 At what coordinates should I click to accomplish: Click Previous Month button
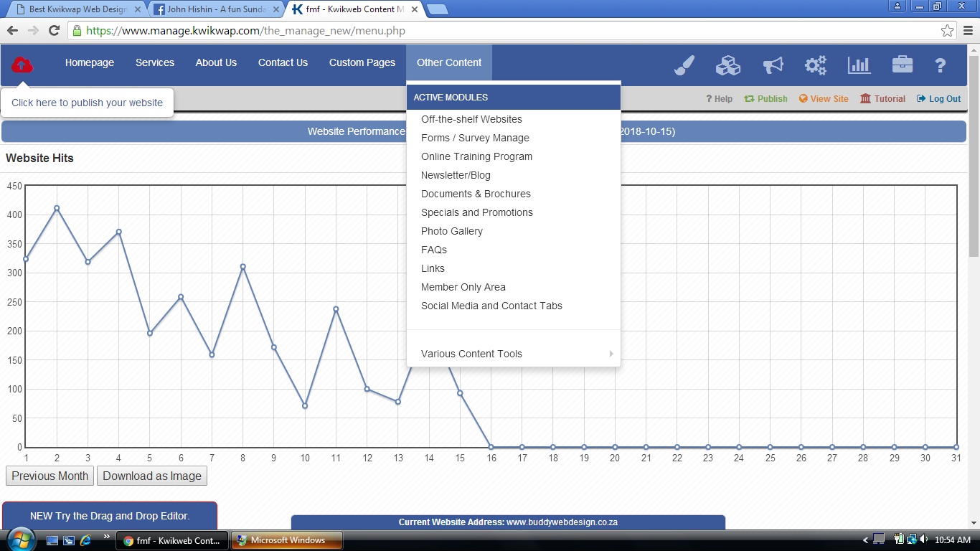tap(50, 476)
